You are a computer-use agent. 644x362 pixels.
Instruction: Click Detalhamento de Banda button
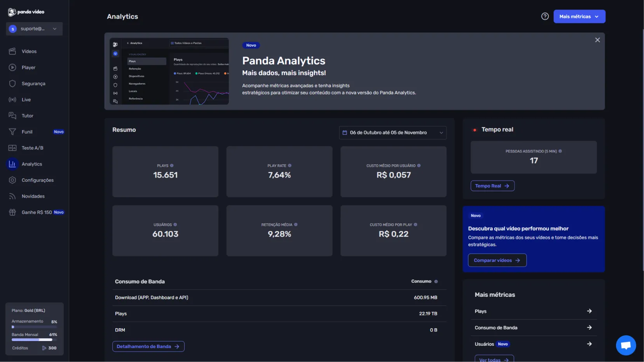coord(148,346)
